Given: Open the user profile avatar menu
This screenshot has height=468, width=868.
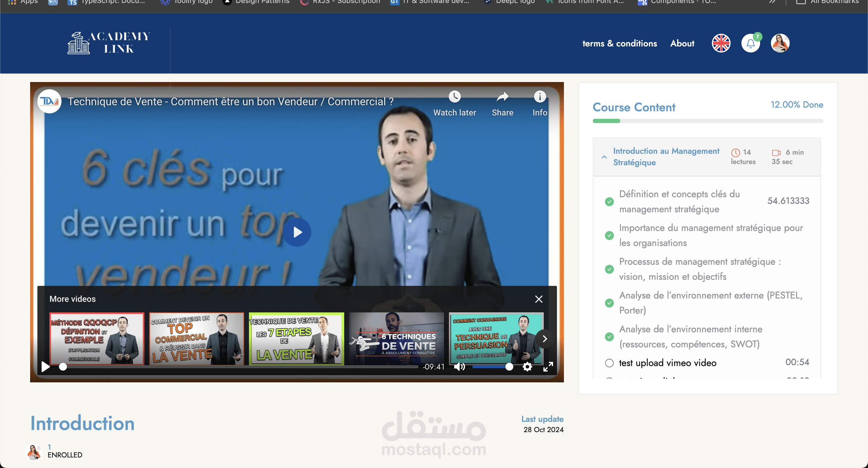Looking at the screenshot, I should [x=780, y=43].
